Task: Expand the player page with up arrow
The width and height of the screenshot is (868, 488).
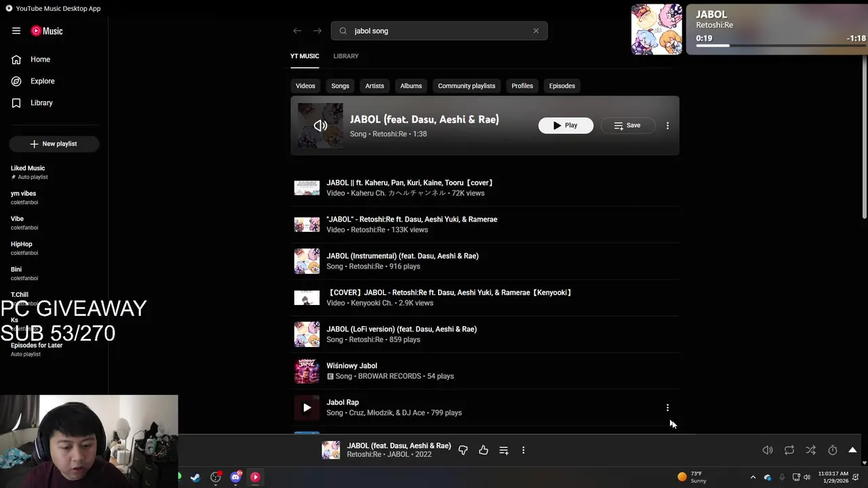Action: [852, 450]
